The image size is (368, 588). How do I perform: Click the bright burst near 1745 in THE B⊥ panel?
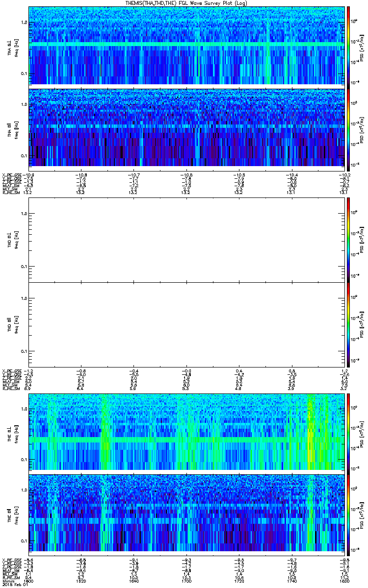[x=312, y=432]
